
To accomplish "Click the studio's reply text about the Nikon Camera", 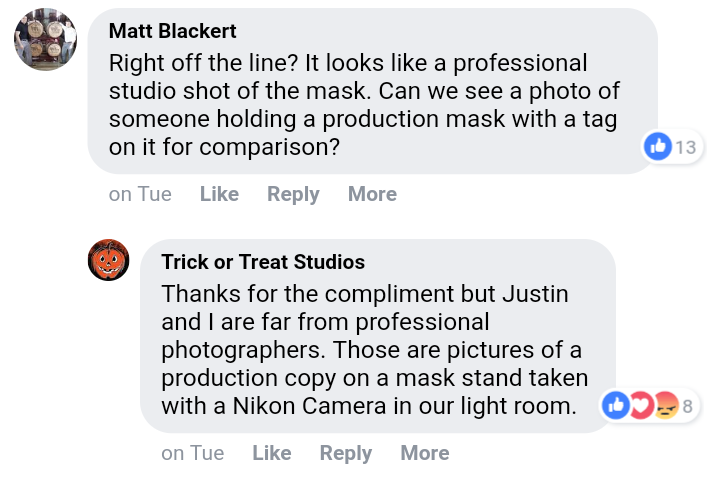I will tap(375, 351).
